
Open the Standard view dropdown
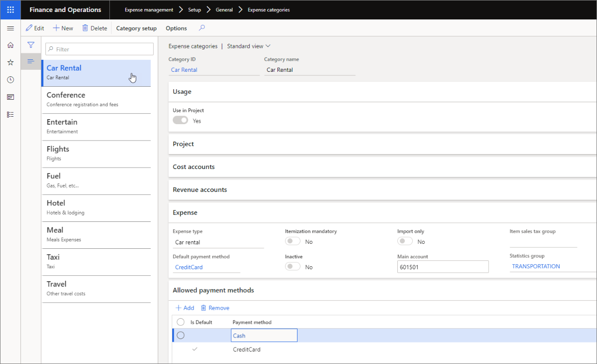click(249, 46)
